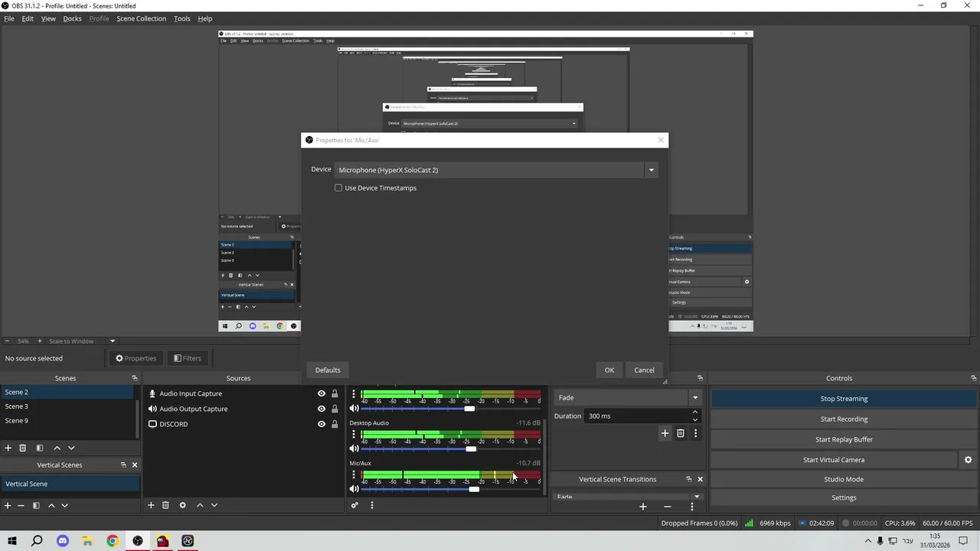Move vertical scene down arrow
The width and height of the screenshot is (980, 551).
click(65, 505)
